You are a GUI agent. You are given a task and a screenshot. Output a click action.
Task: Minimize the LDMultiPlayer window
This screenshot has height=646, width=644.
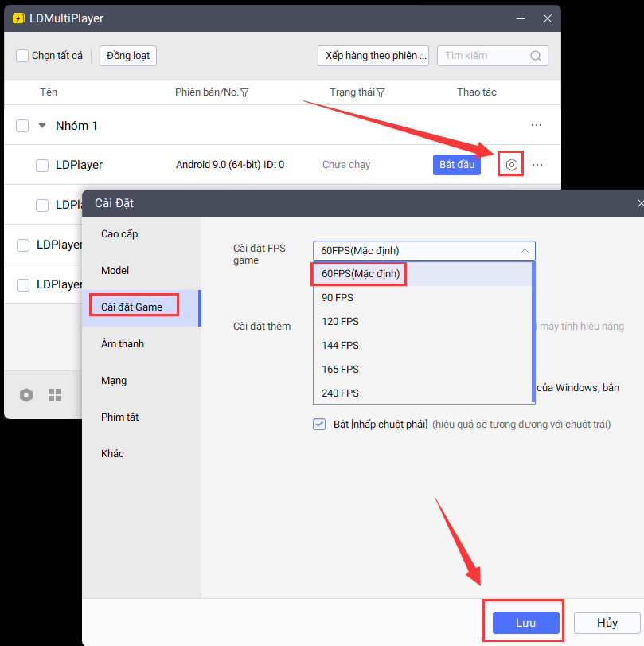[x=521, y=18]
